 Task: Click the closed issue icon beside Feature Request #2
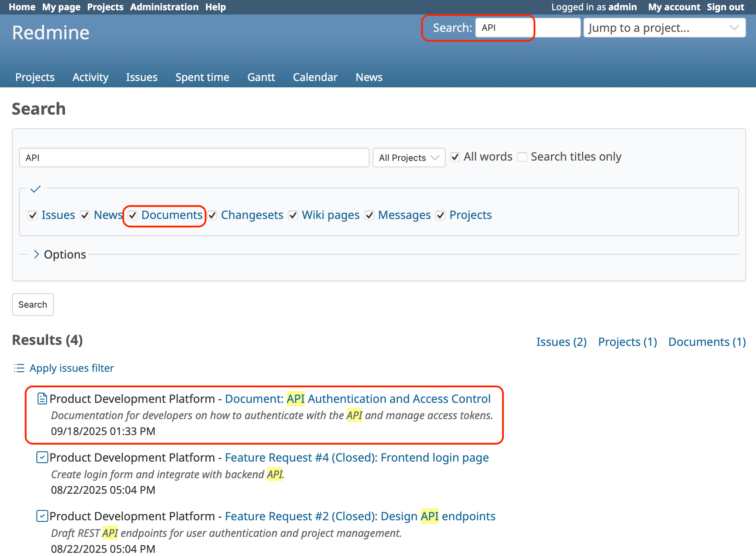[42, 516]
